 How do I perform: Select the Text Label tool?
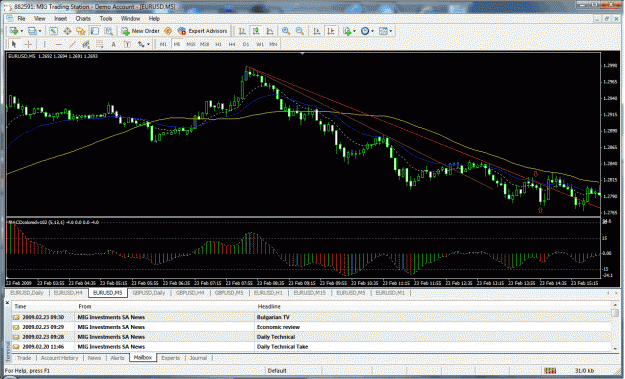pyautogui.click(x=127, y=44)
